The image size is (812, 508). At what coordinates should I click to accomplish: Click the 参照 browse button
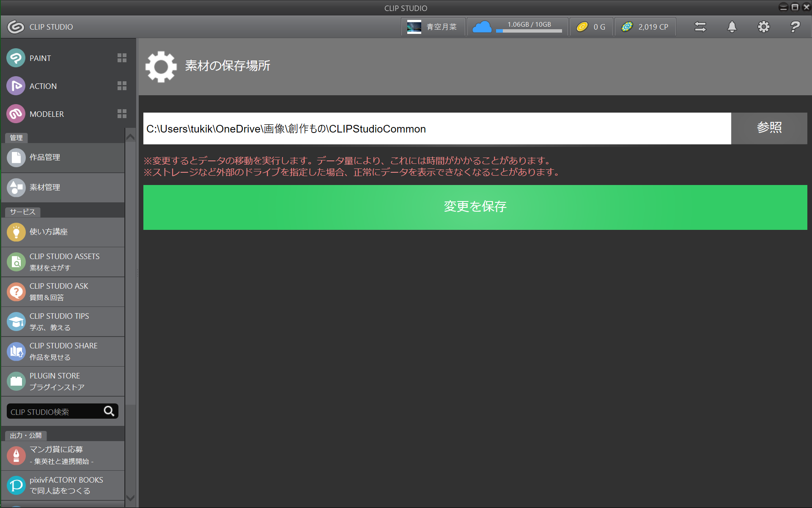[769, 128]
